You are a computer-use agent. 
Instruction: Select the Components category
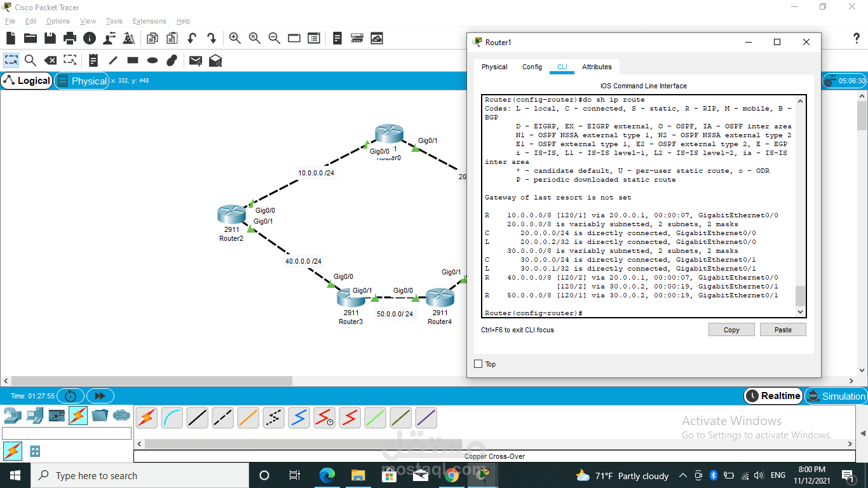(x=57, y=416)
